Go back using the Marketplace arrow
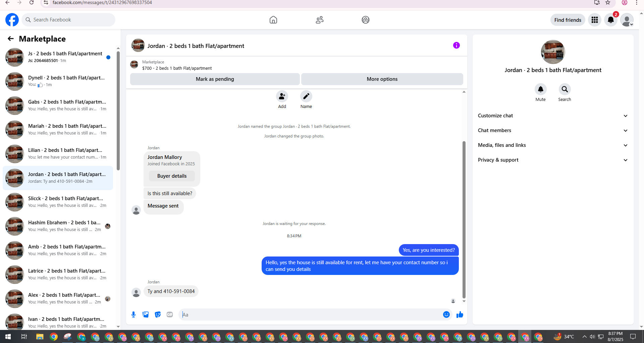The width and height of the screenshot is (644, 343). point(11,39)
